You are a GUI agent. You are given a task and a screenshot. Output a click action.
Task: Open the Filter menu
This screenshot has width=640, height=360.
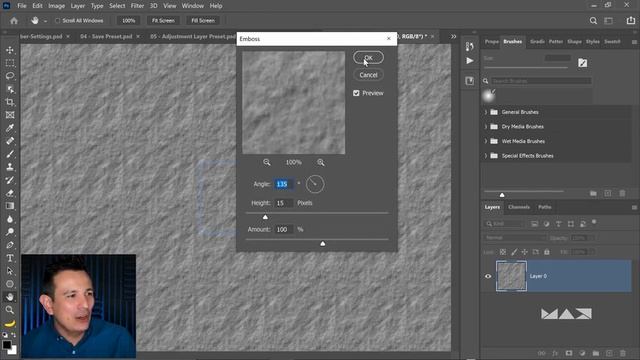[x=137, y=6]
